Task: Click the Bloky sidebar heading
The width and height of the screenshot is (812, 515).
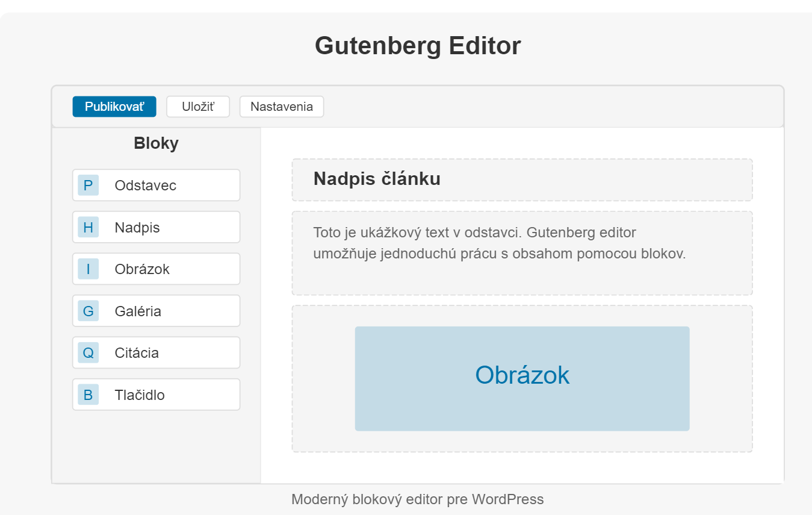Action: pyautogui.click(x=157, y=143)
